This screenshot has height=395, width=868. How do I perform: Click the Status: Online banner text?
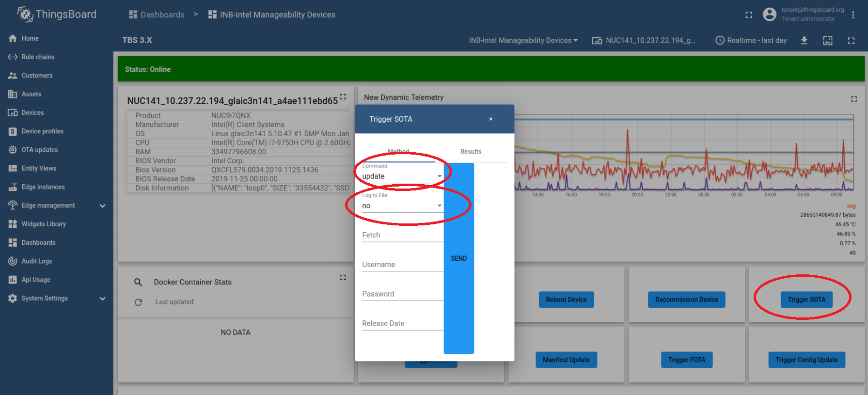click(x=148, y=69)
